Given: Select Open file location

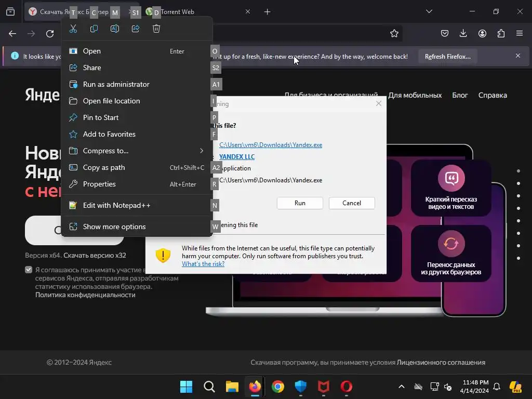Looking at the screenshot, I should coord(137,101).
